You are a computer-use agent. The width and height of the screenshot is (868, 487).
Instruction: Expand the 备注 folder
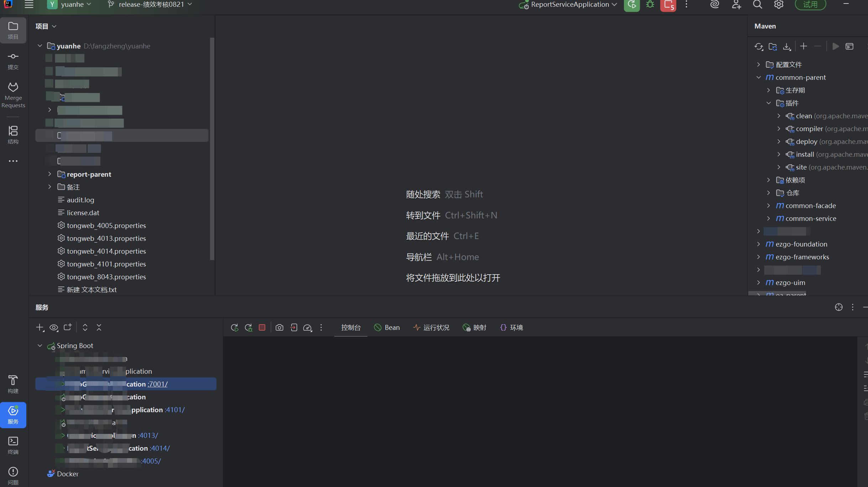click(50, 187)
